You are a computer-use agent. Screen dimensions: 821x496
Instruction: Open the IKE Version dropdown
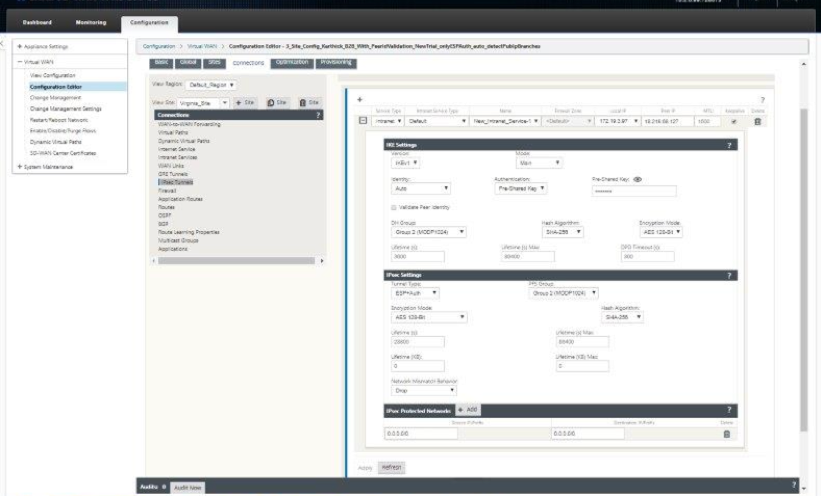coord(405,163)
